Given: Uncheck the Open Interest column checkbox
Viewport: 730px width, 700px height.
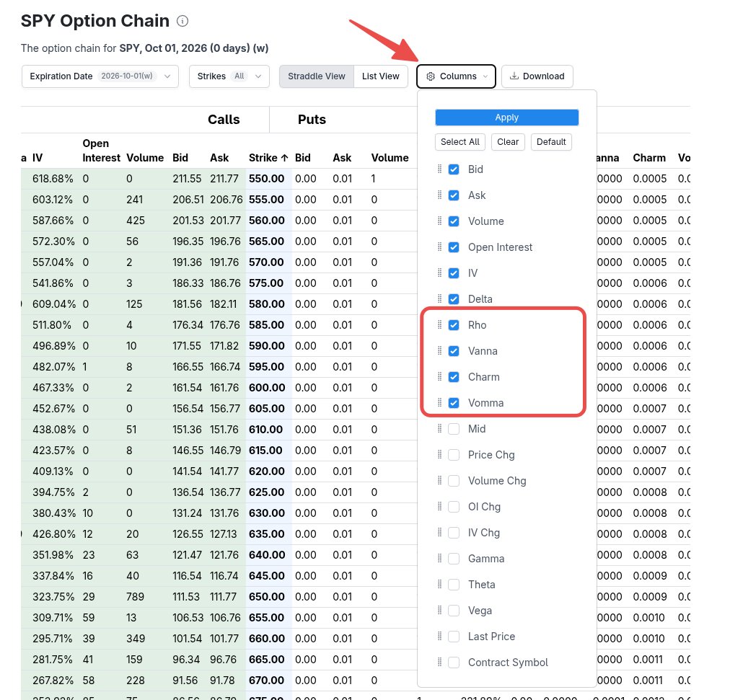Looking at the screenshot, I should [454, 247].
